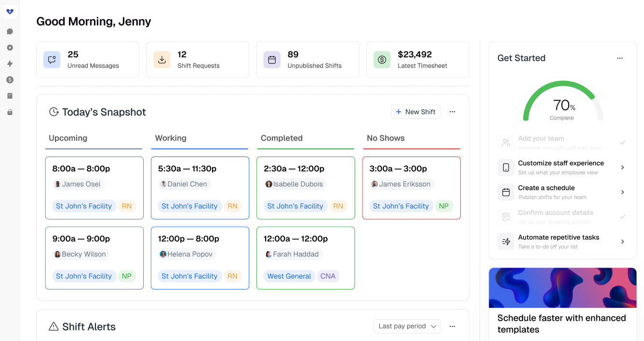Click the heart logo in the sidebar
644x341 pixels.
[x=10, y=12]
